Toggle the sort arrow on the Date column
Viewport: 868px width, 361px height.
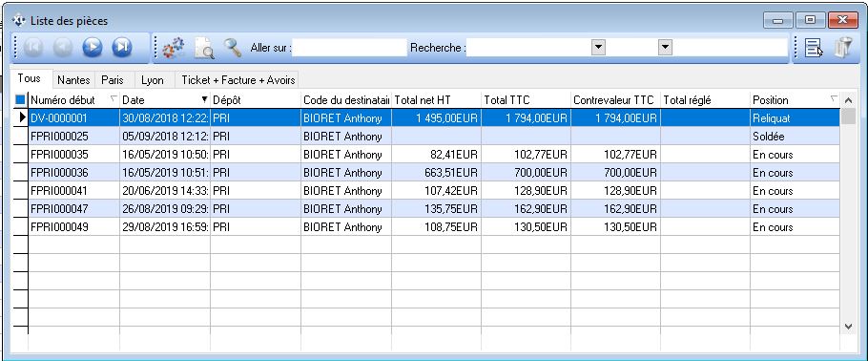(204, 99)
